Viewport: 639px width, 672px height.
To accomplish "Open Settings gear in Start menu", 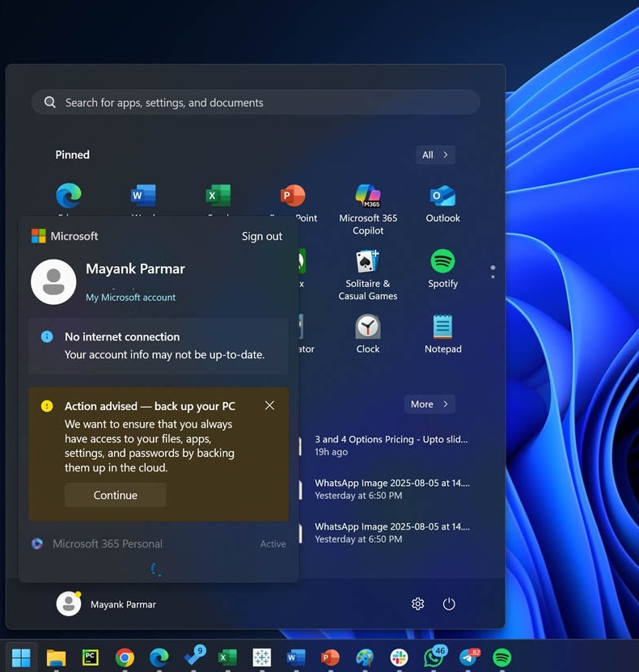I will [x=418, y=604].
